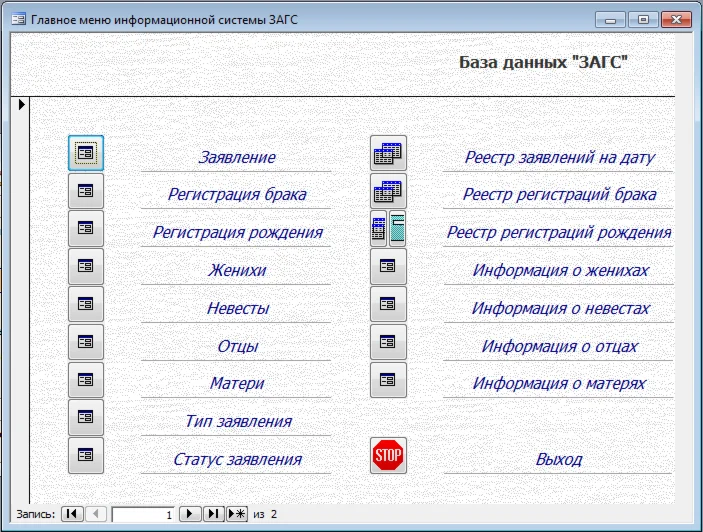The height and width of the screenshot is (532, 703).
Task: Click the Информация о матерях label
Action: coord(559,384)
